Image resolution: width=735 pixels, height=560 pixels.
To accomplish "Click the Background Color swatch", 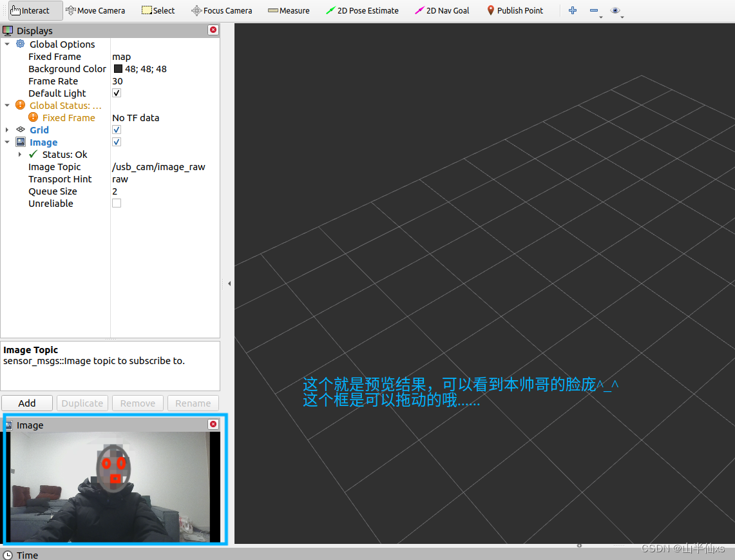I will coord(118,68).
